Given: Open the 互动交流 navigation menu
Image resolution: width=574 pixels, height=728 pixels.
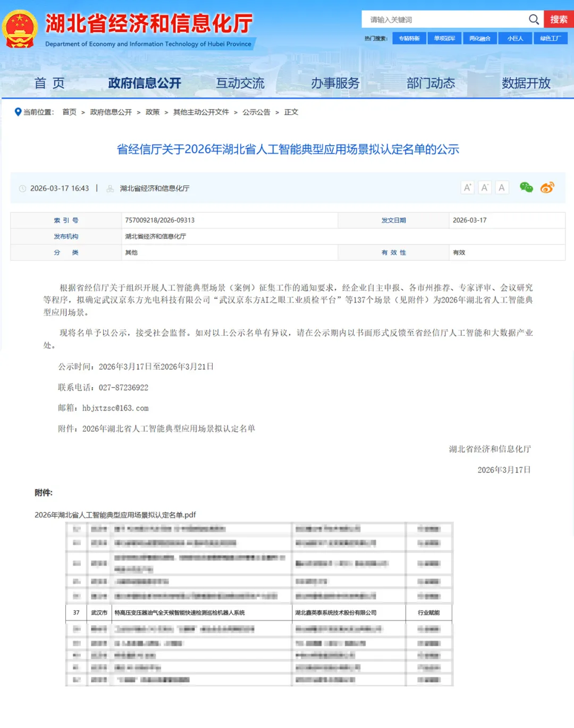Looking at the screenshot, I should [x=240, y=83].
